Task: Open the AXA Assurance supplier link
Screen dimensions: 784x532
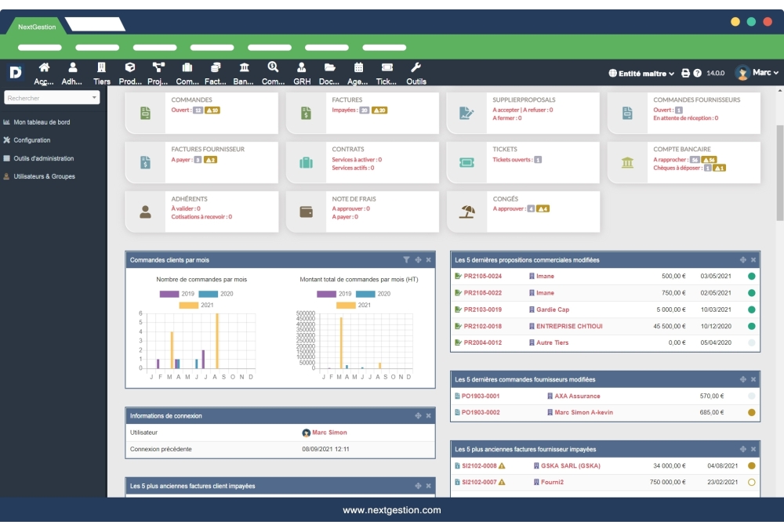Action: (x=577, y=396)
